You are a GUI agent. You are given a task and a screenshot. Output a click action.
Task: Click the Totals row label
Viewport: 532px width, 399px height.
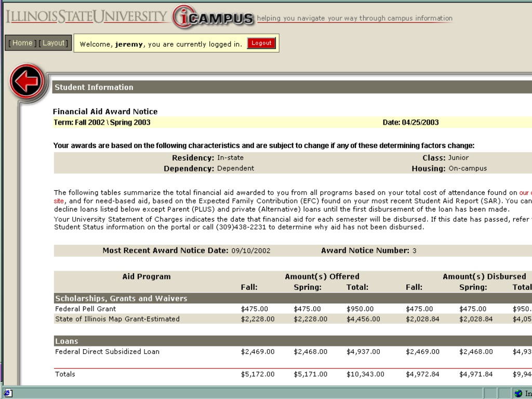point(65,374)
